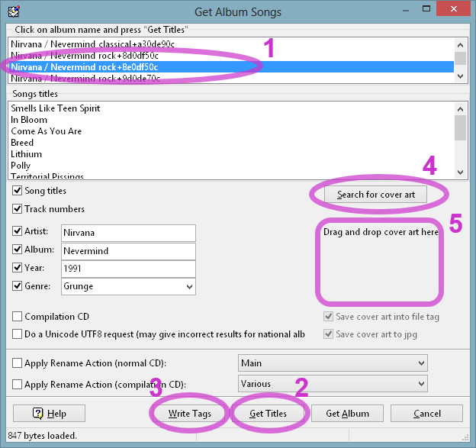Click the Search for cover art button
Screen dimensions: 476x448
375,195
